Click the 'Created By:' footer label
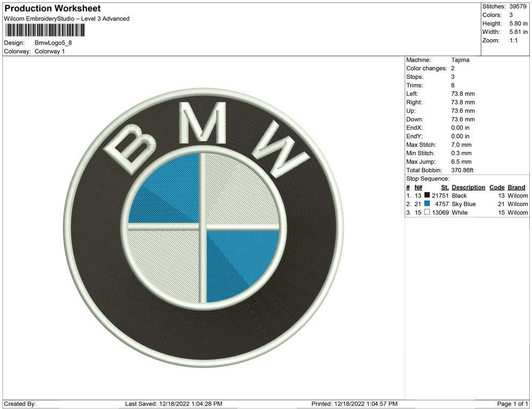Screen dimensions: 532x409 [x=20, y=404]
